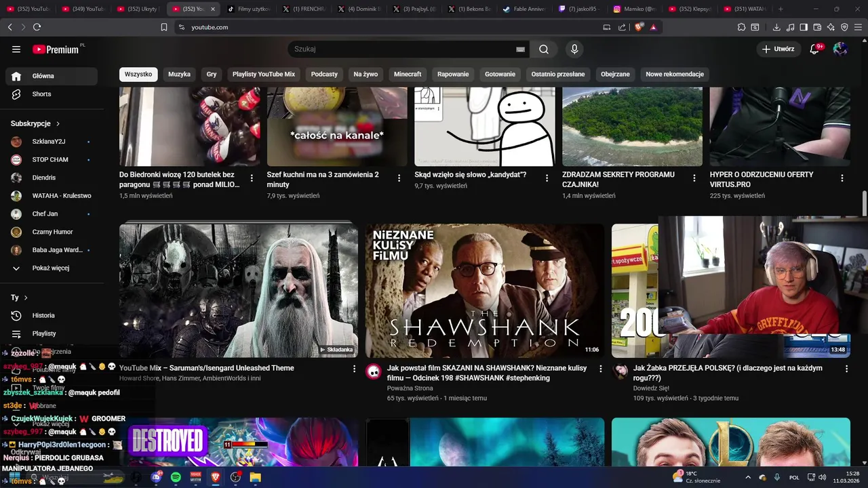The image size is (868, 488).
Task: Open the Fable Anniversary browser tab
Action: click(525, 9)
